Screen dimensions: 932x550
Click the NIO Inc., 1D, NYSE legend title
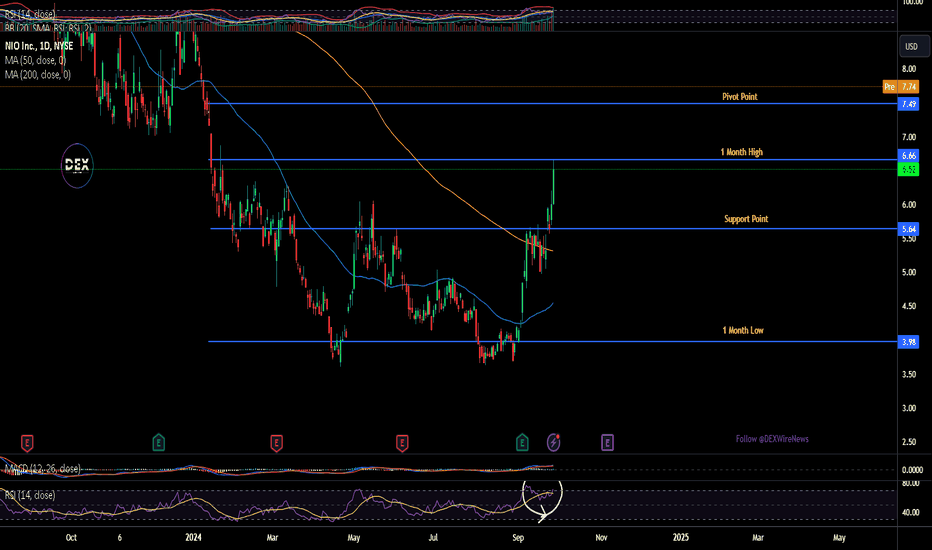pos(39,46)
